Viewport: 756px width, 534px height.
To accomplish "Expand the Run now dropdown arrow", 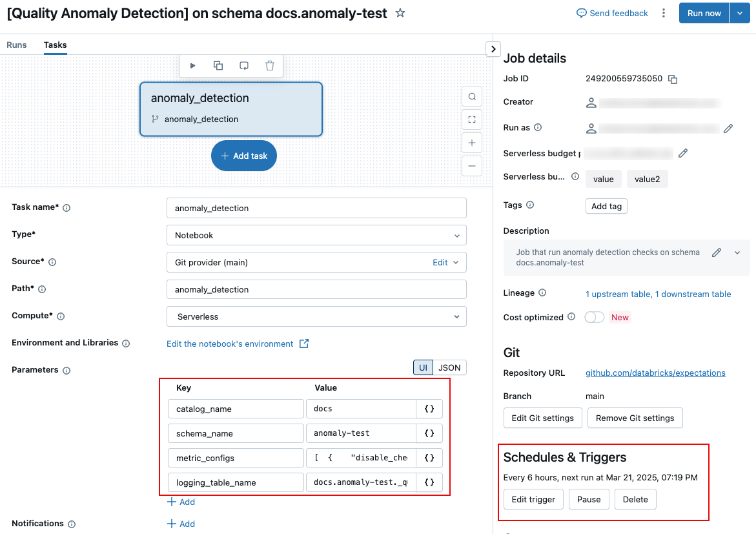I will [740, 13].
